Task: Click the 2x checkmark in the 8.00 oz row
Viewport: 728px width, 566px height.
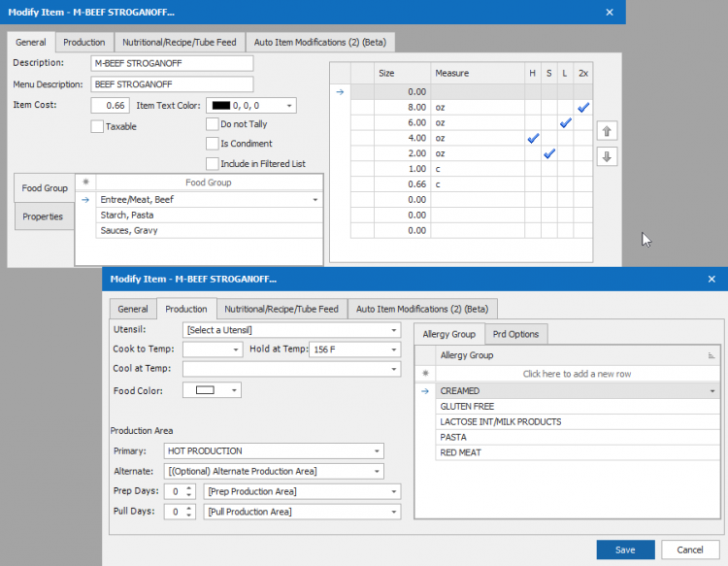Action: pos(582,108)
